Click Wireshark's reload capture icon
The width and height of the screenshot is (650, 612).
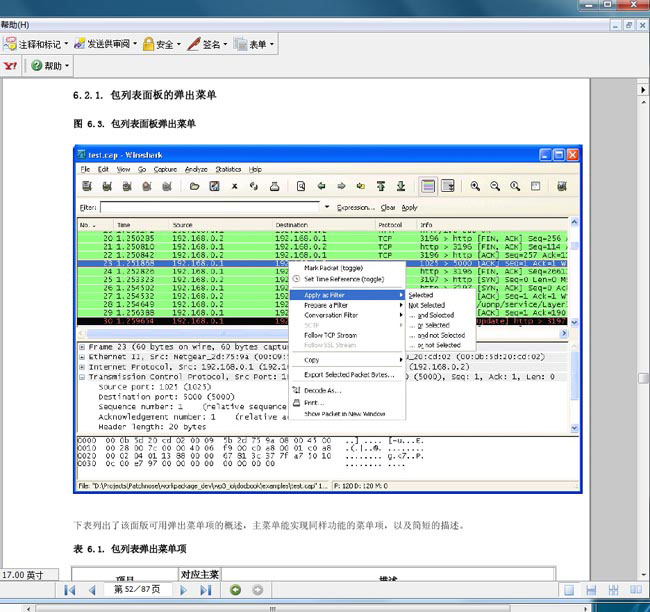(x=254, y=187)
